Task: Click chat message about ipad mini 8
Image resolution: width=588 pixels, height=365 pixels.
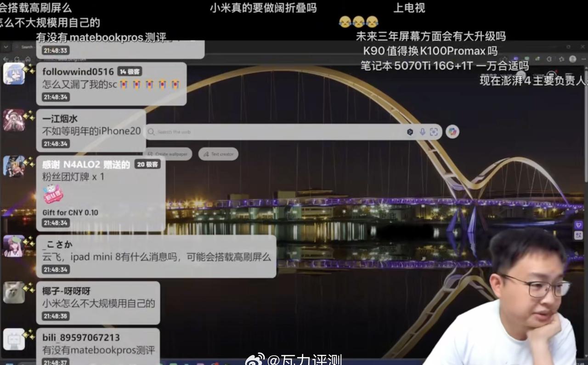Action: click(157, 257)
